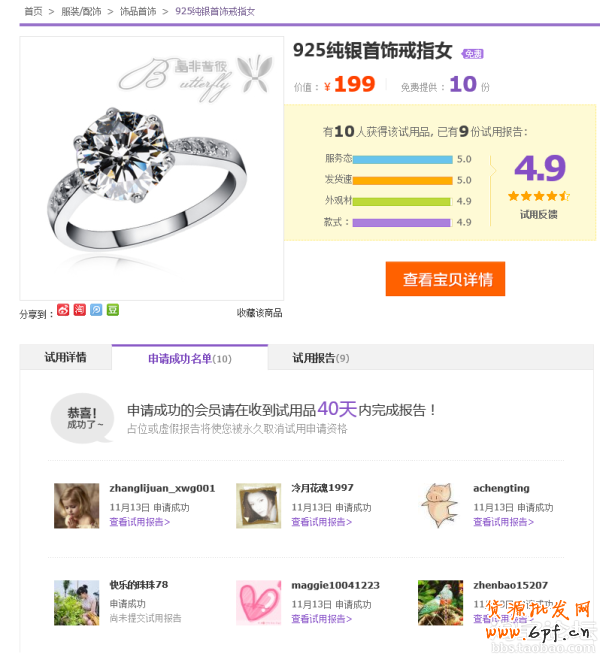Click the silver ring product image
Viewport: 600px width, 654px height.
pyautogui.click(x=152, y=169)
